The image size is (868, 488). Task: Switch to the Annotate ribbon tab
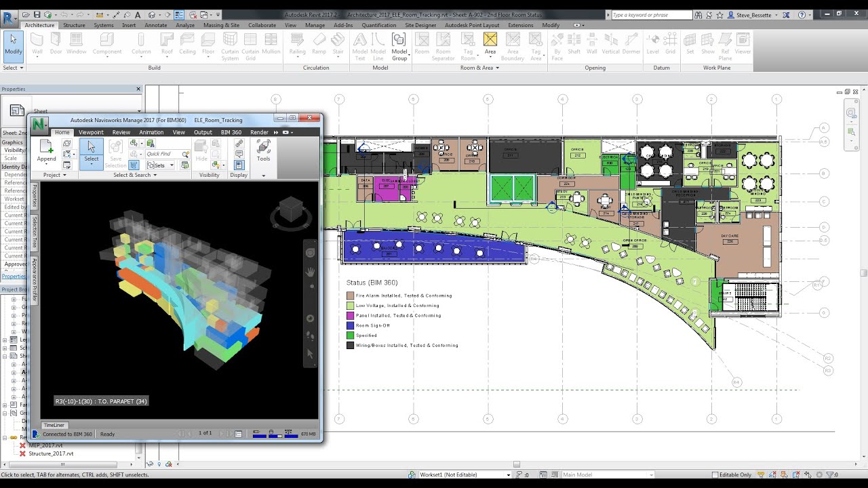point(155,25)
